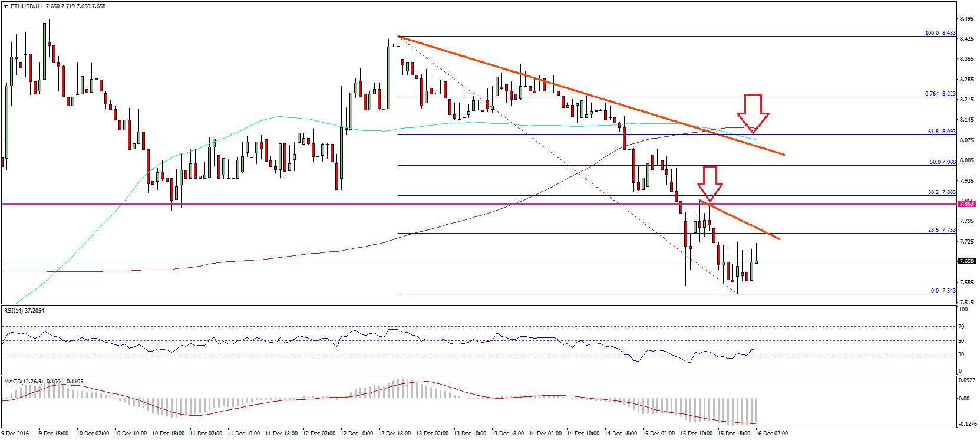Select the pink 7.853 price tag

coord(966,204)
